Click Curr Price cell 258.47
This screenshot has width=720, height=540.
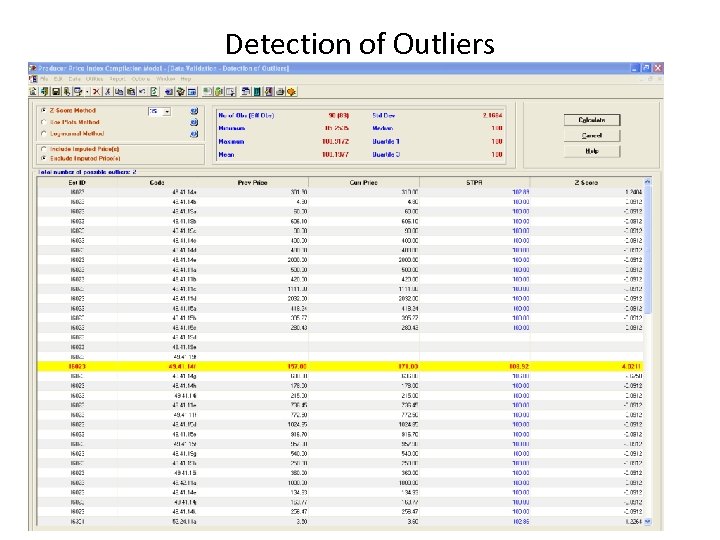coord(409,512)
